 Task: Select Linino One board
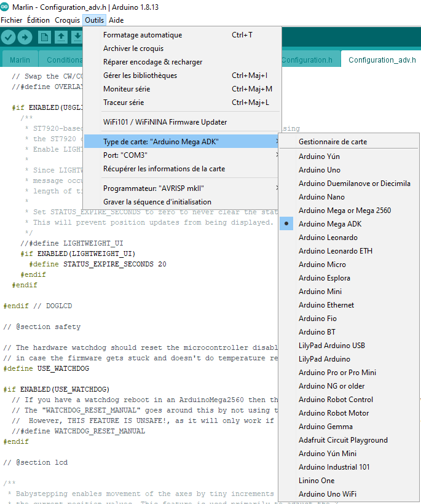click(349, 481)
